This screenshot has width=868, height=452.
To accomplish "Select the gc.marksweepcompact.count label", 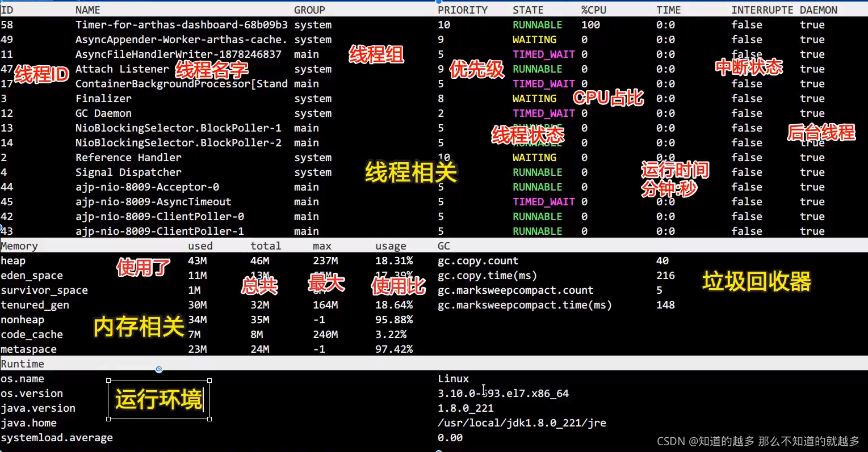I will click(515, 290).
